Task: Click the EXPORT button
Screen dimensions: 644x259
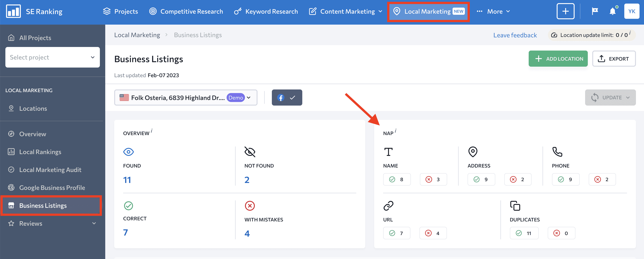Action: point(614,59)
